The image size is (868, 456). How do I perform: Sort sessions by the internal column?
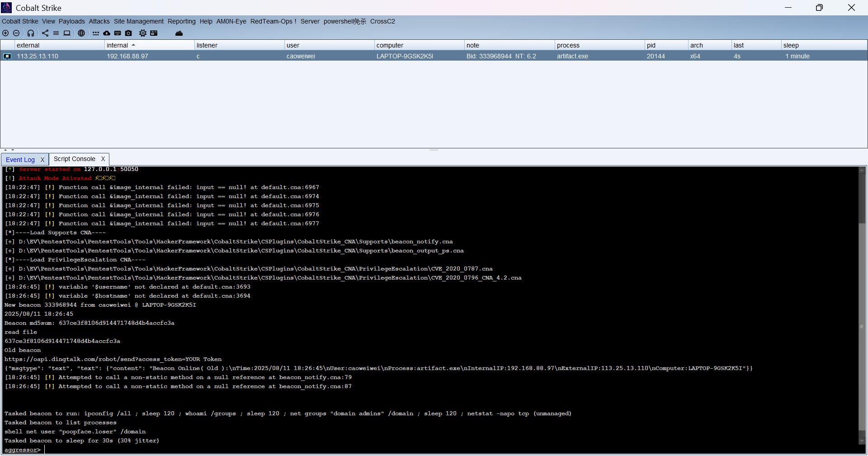(x=119, y=45)
